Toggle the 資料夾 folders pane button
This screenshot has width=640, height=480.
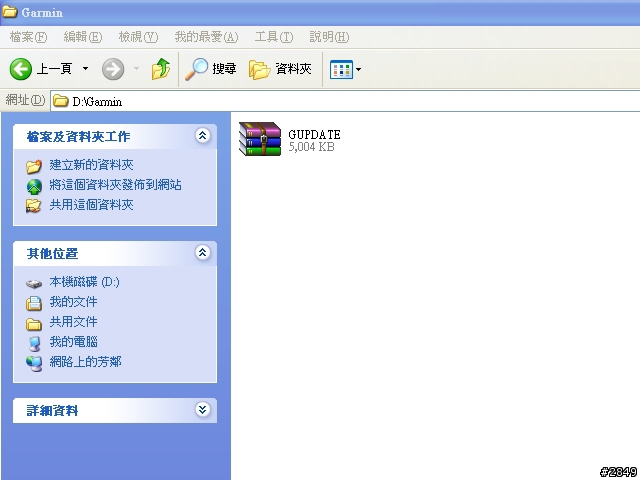pos(280,69)
